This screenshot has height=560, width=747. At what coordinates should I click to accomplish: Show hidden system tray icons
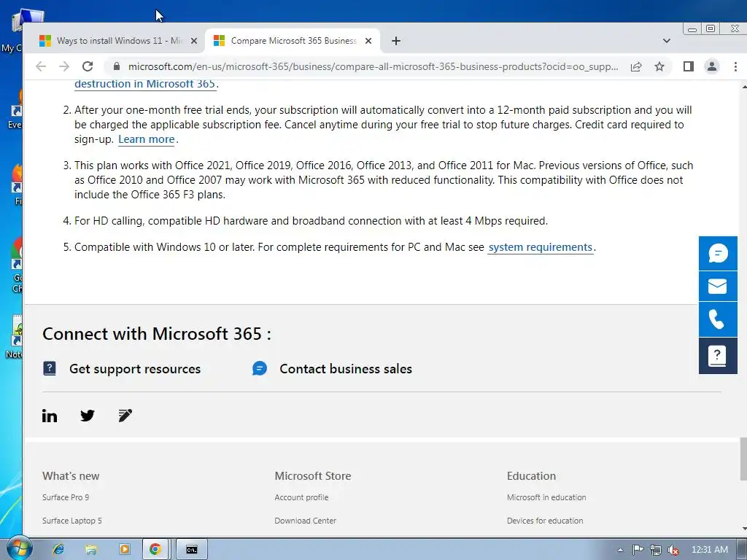click(620, 550)
